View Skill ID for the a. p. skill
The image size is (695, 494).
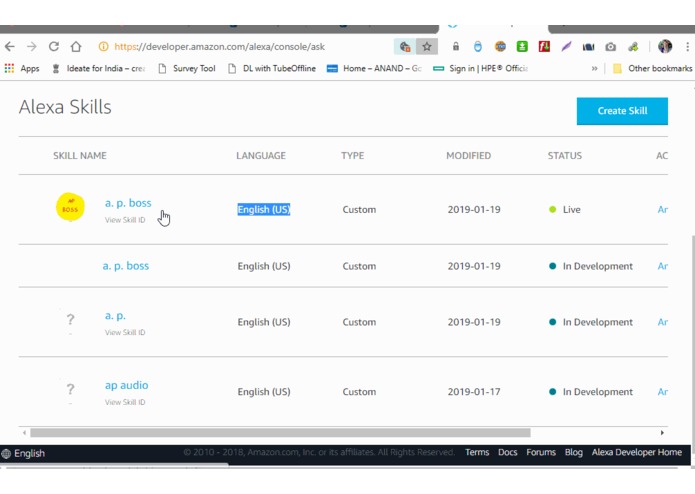coord(125,332)
